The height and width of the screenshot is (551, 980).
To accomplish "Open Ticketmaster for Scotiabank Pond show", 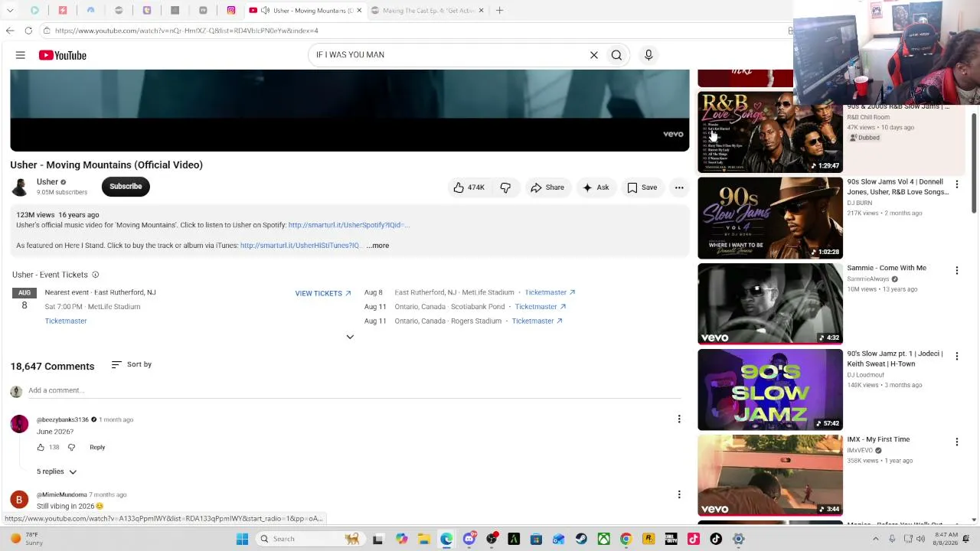I will (540, 307).
